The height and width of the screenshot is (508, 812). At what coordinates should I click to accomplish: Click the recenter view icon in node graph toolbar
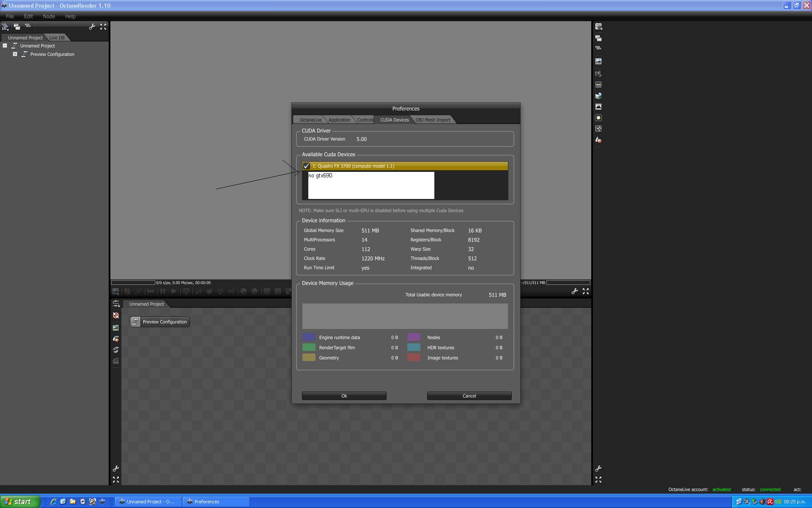[116, 315]
